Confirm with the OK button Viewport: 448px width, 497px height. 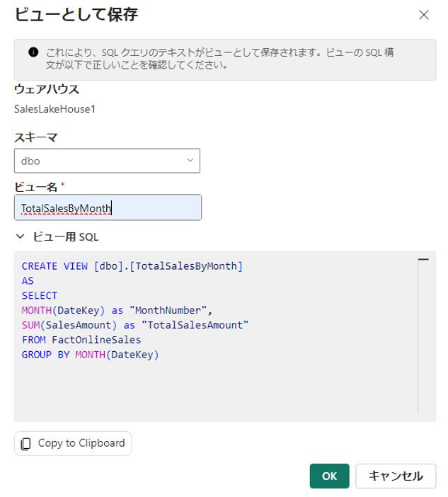(330, 476)
